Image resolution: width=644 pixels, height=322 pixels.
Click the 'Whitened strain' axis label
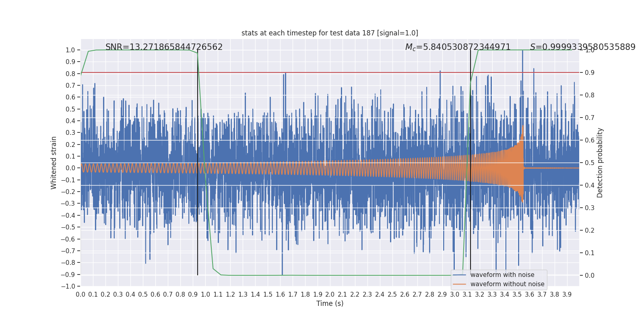54,163
